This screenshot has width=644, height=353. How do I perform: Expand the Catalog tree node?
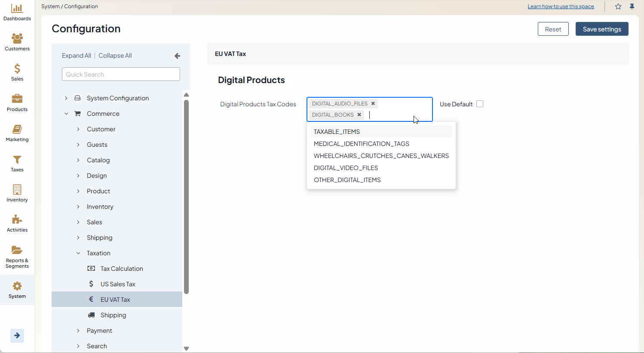point(78,160)
